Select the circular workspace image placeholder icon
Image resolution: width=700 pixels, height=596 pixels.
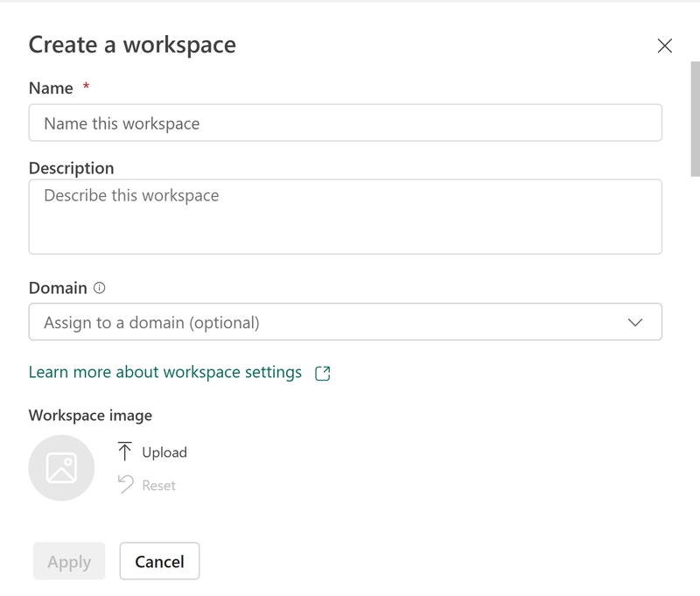tap(61, 467)
